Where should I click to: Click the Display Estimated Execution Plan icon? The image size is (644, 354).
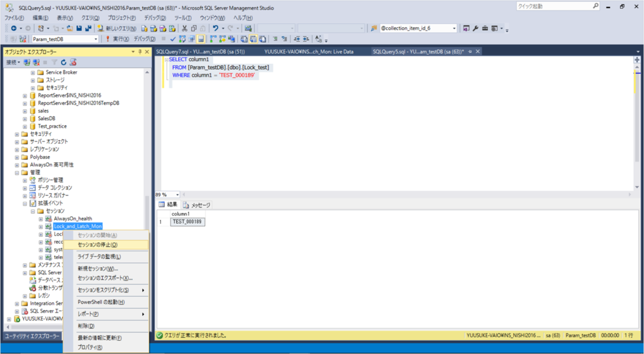(x=181, y=39)
